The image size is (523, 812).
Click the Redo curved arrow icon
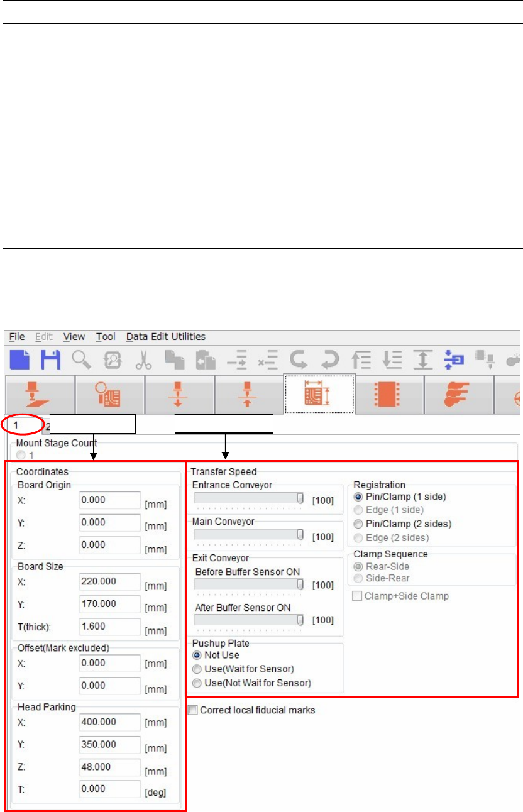coord(331,360)
